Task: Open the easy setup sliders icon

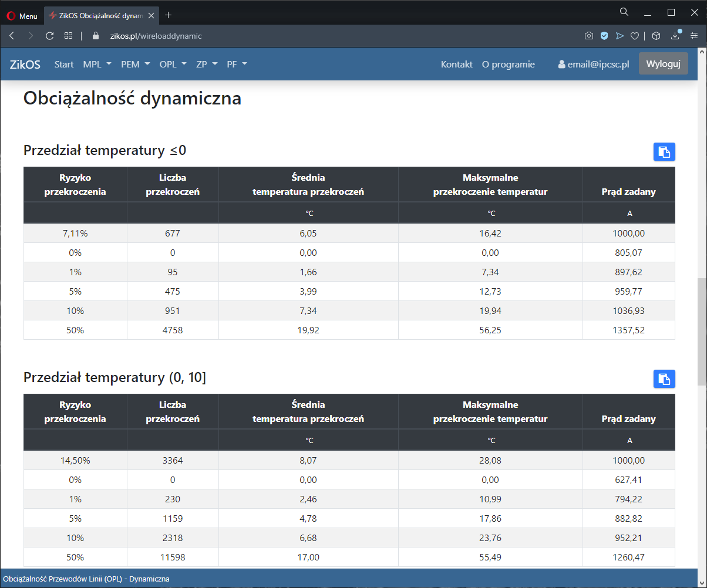Action: point(693,36)
